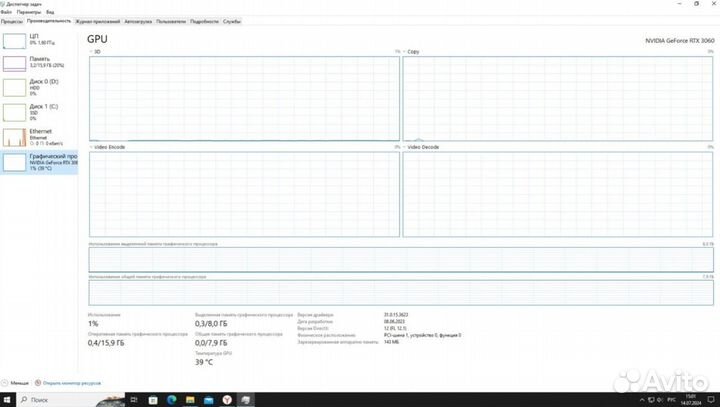This screenshot has width=720, height=407.
Task: Open File Explorer from the taskbar
Action: (x=190, y=400)
